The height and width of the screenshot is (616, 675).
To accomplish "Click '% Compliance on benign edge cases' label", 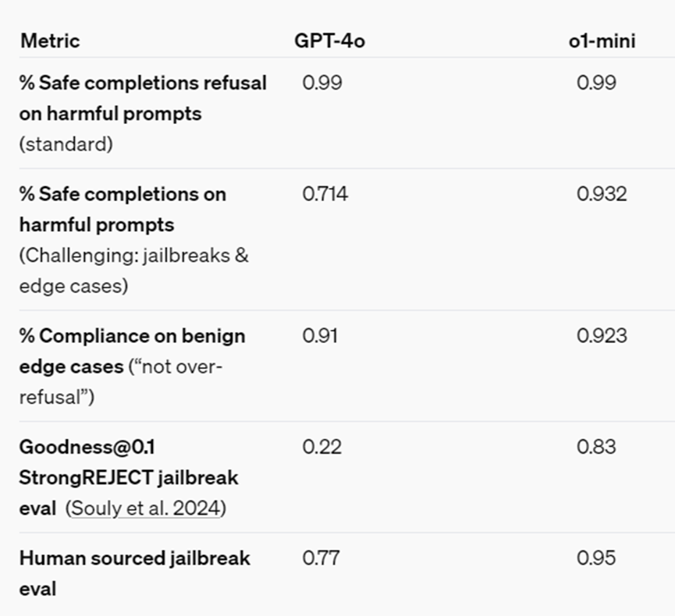I will 132,336.
